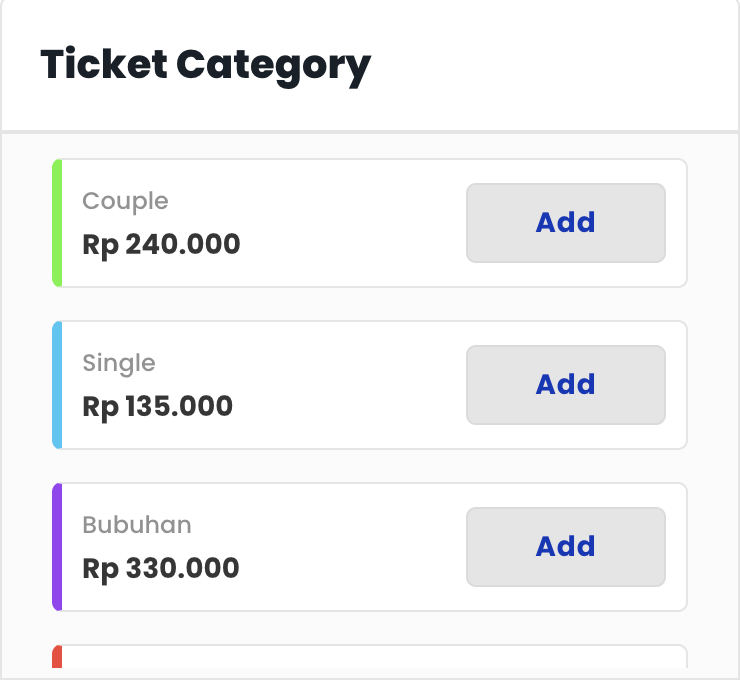The image size is (740, 680).
Task: Click the Ticket Category heading
Action: point(205,65)
